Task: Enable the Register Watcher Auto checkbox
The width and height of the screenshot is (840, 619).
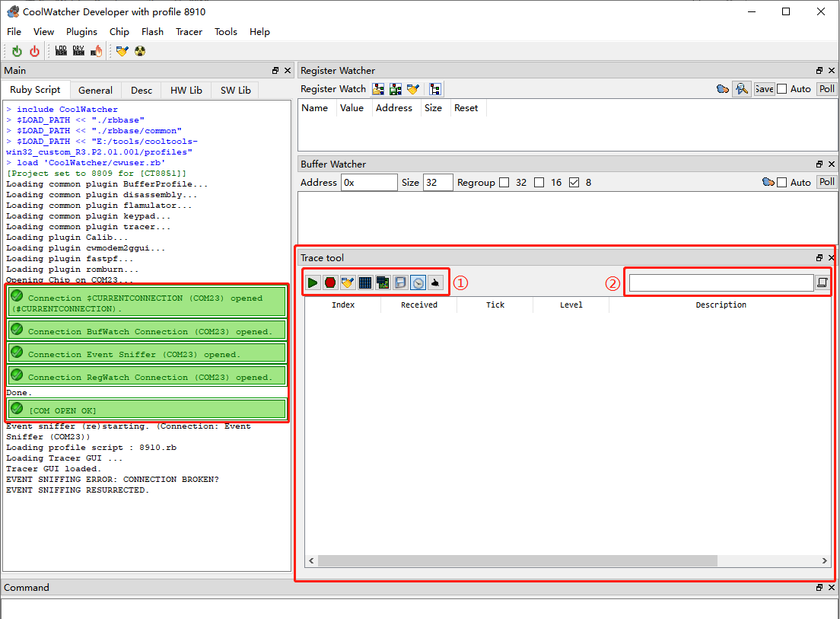Action: [x=782, y=89]
